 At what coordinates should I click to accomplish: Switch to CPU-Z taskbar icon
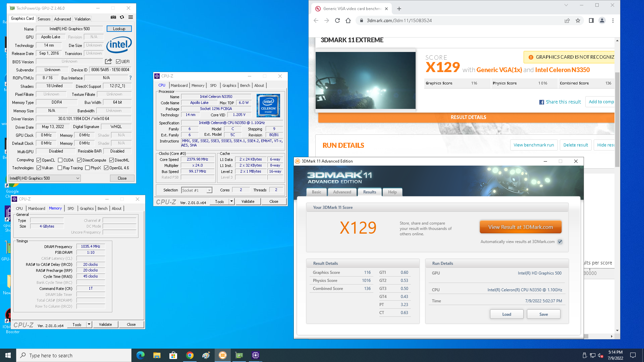pyautogui.click(x=256, y=355)
